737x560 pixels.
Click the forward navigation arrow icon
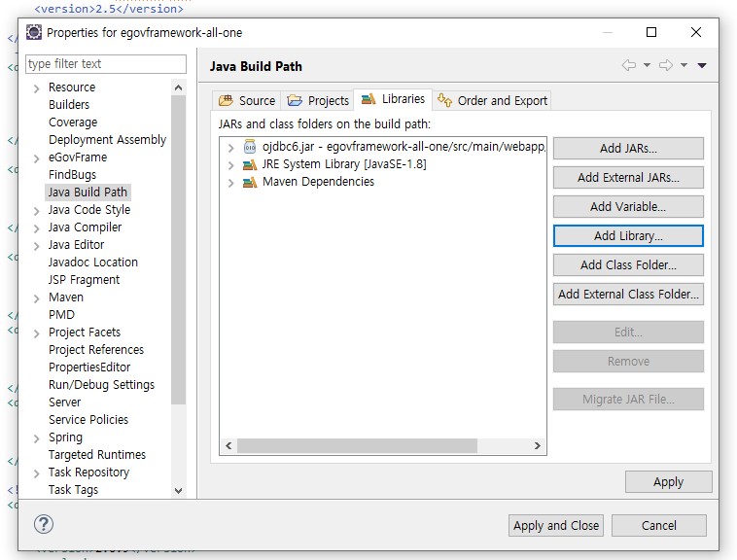[x=666, y=65]
